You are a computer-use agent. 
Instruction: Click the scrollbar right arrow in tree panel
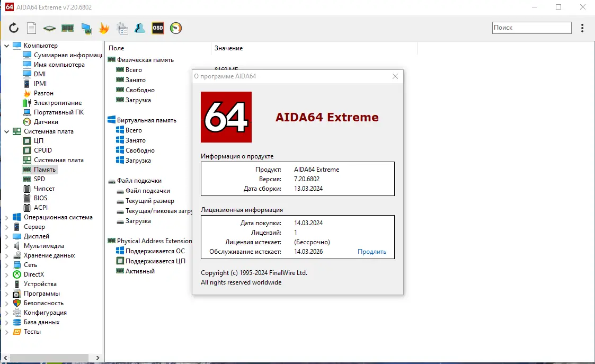pyautogui.click(x=98, y=358)
